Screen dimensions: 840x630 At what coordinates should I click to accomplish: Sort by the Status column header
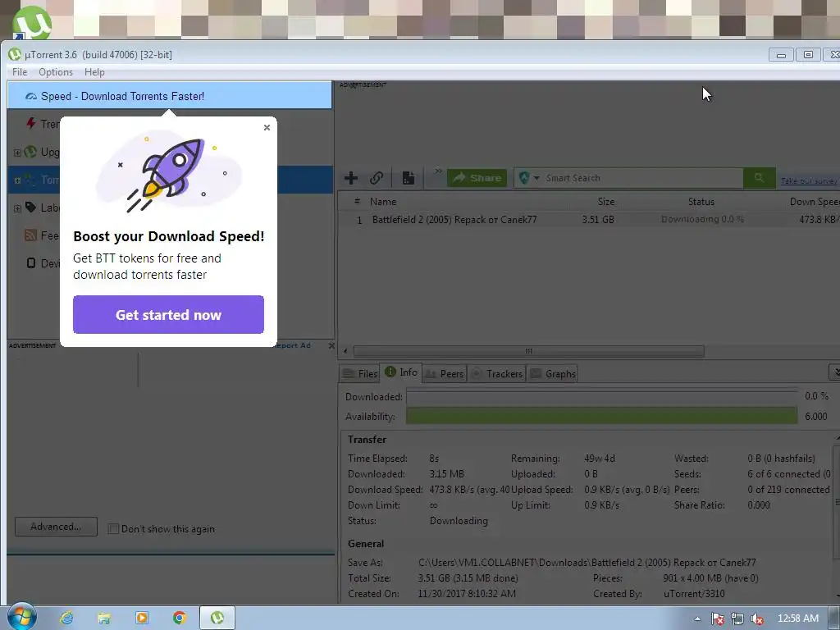pos(701,202)
